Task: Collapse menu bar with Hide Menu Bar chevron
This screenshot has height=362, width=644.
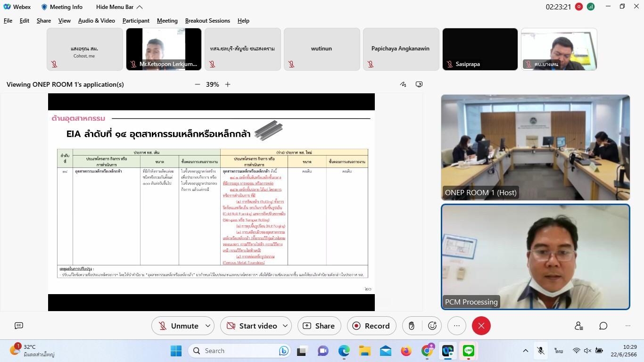Action: click(x=140, y=7)
